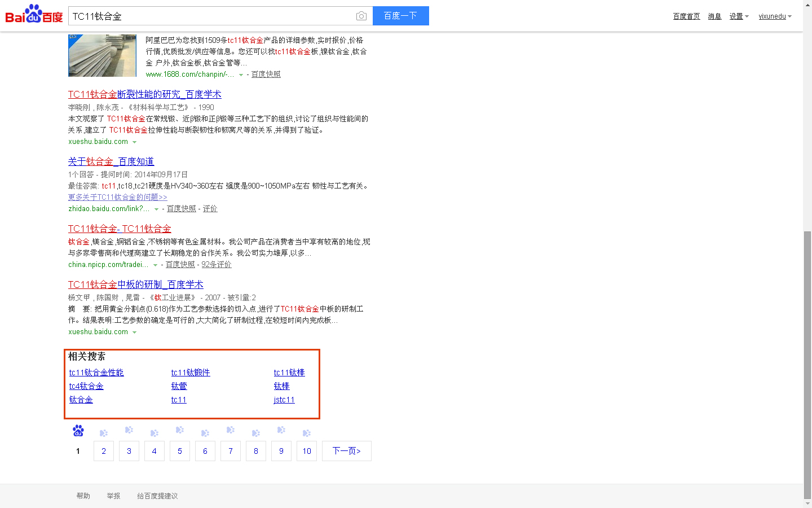The height and width of the screenshot is (508, 812).
Task: Search related term tc11钛合金性能
Action: 96,373
